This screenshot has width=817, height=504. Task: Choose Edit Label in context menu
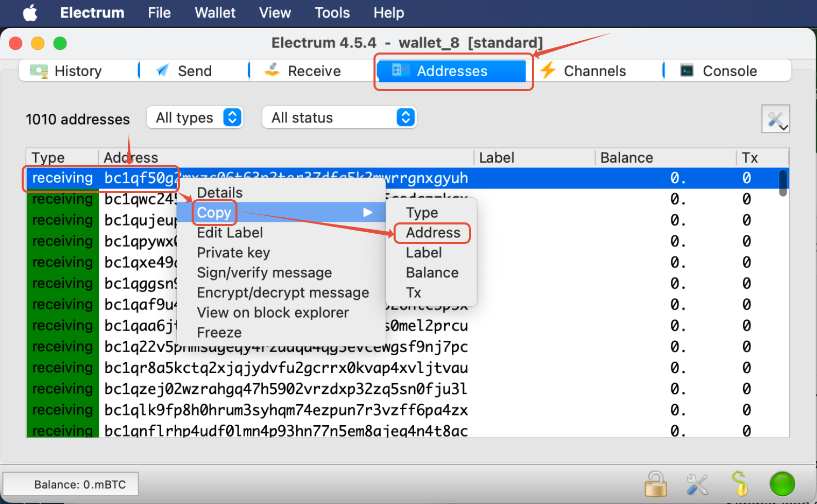point(281,232)
